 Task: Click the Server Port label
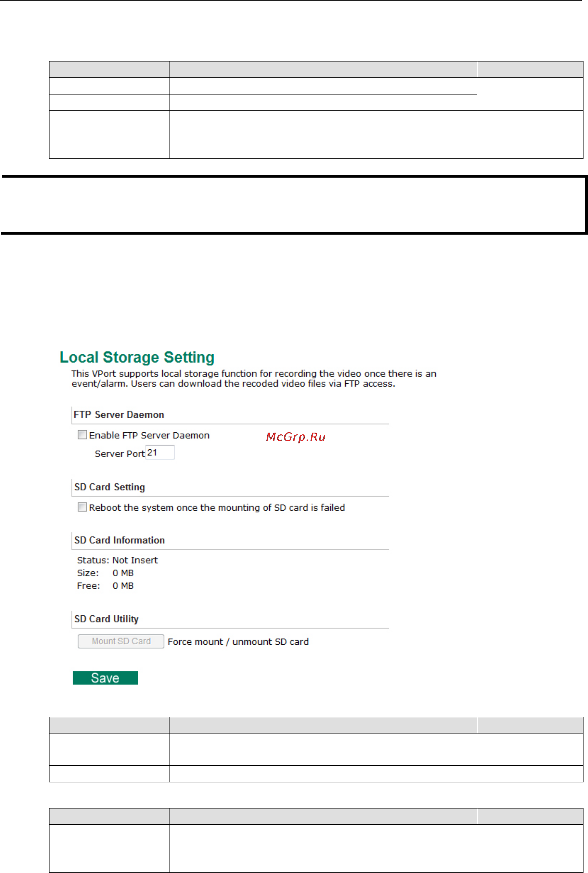[x=120, y=454]
